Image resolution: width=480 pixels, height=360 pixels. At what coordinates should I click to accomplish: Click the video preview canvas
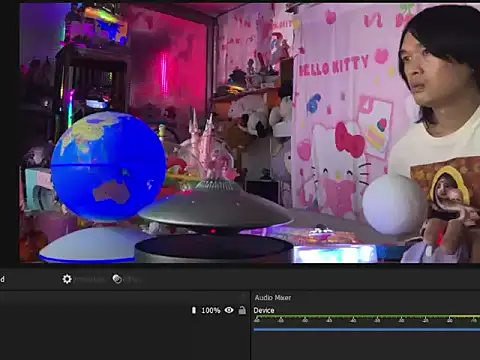[250, 133]
